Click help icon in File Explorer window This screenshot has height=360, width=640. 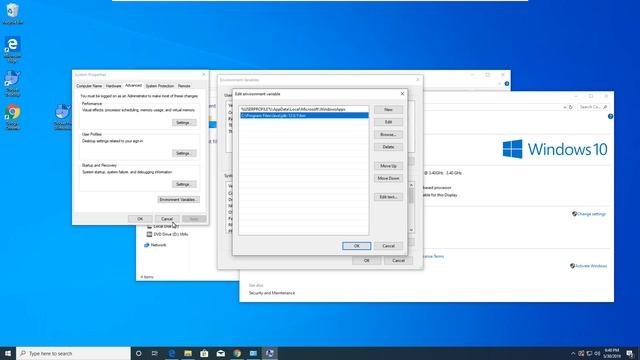(507, 84)
